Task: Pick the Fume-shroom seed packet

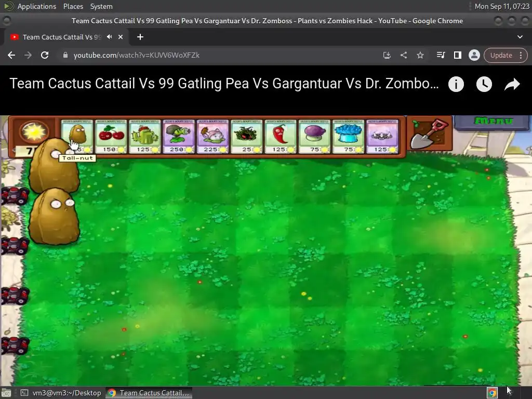Action: [314, 137]
